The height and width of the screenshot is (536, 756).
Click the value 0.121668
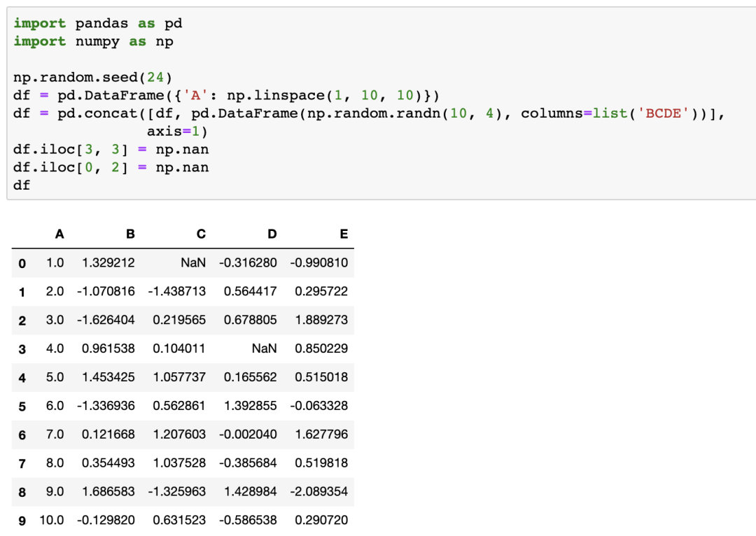point(108,435)
